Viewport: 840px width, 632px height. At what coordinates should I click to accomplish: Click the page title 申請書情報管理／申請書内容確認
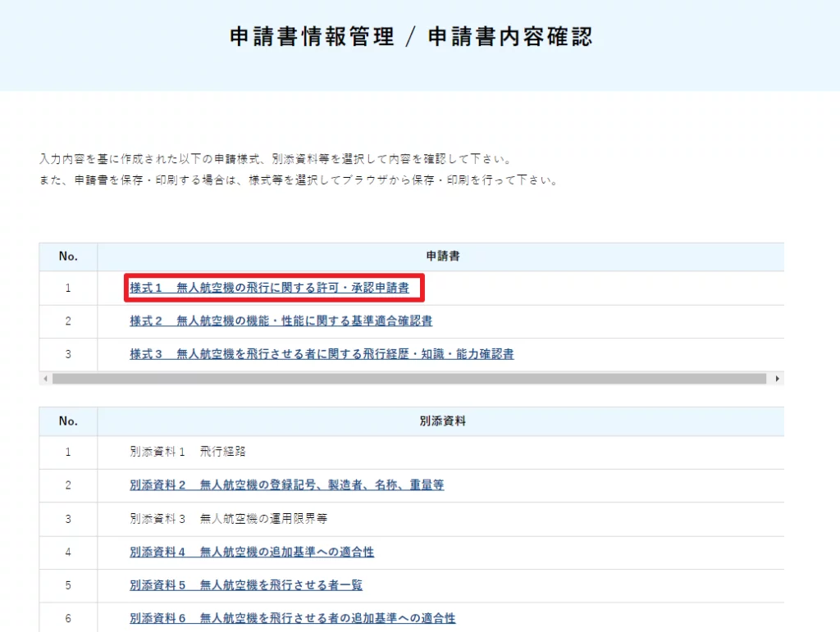[x=419, y=36]
